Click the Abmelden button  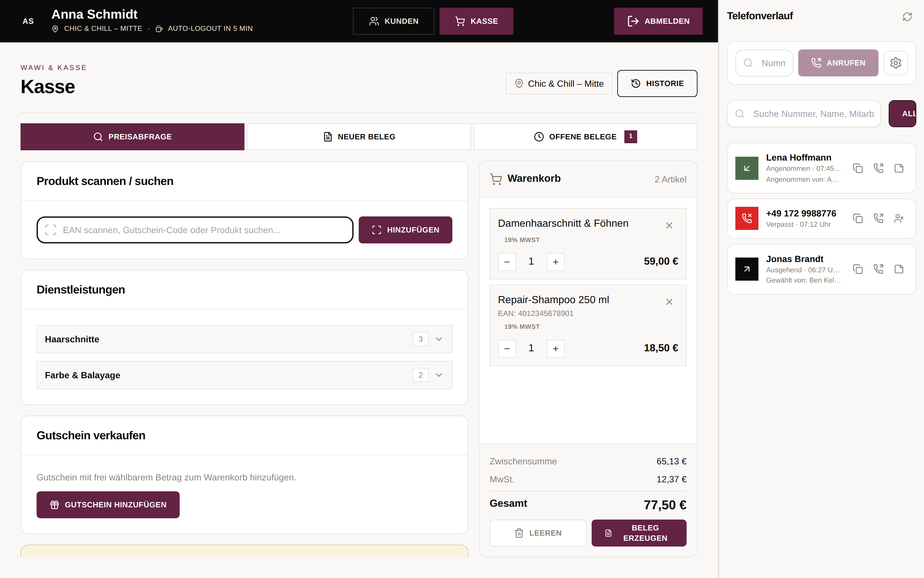point(658,21)
